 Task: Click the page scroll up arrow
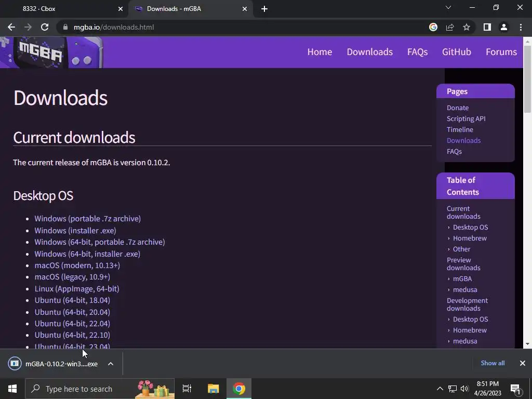[527, 42]
